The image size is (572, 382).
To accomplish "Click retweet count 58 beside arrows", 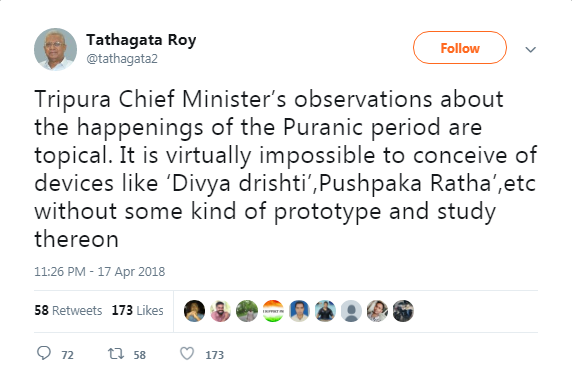I will (x=139, y=355).
